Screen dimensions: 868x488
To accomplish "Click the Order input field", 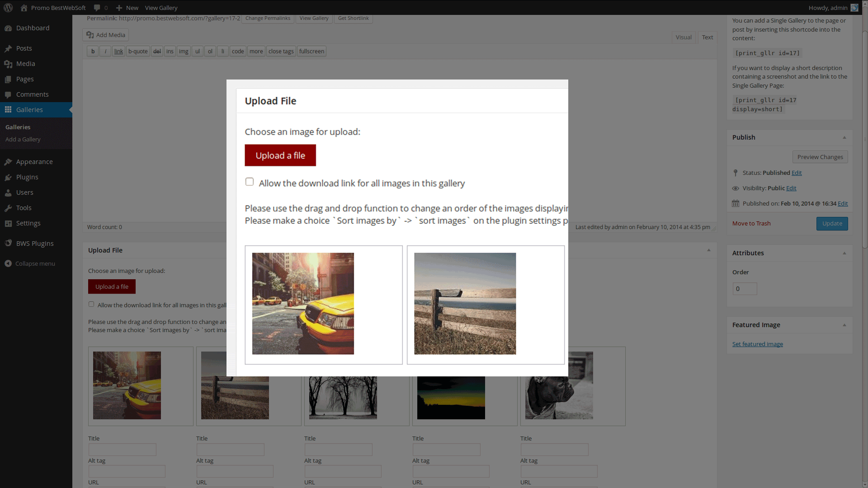I will pyautogui.click(x=745, y=289).
